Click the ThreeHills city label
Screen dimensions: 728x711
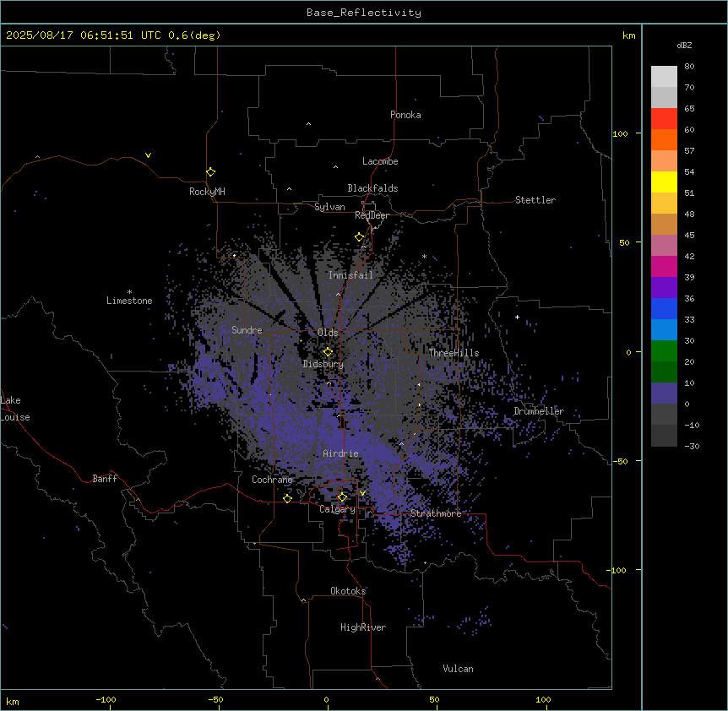pyautogui.click(x=454, y=353)
